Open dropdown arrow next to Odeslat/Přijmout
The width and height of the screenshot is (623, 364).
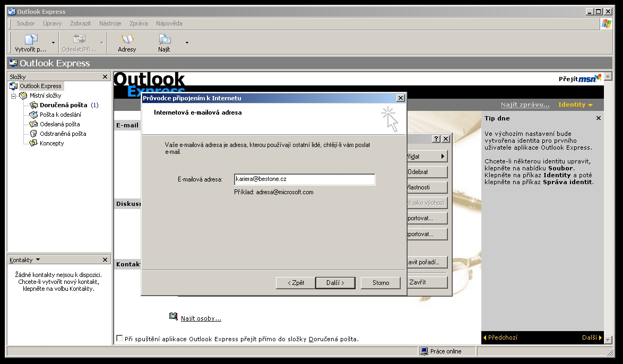coord(101,42)
